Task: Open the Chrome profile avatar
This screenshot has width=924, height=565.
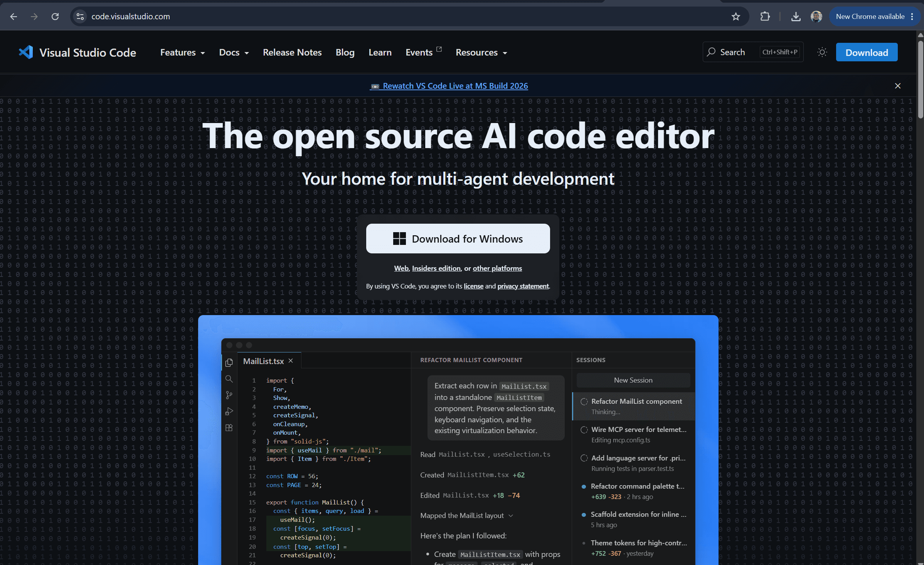Action: click(816, 17)
